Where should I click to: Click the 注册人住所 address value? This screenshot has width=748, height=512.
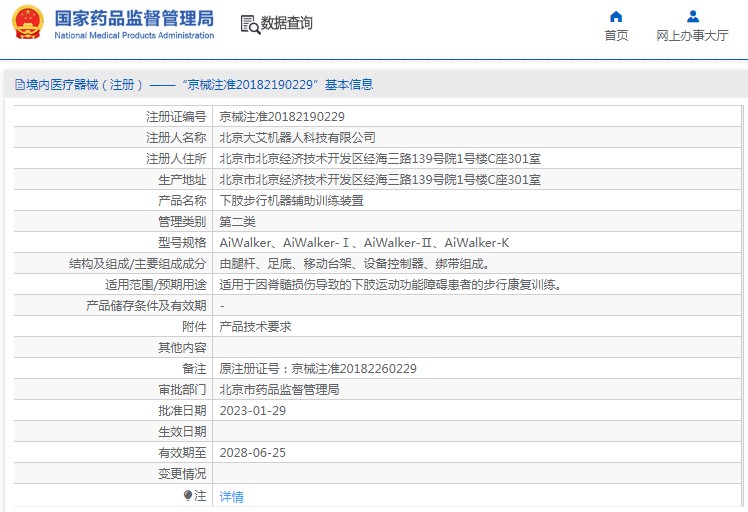coord(380,159)
